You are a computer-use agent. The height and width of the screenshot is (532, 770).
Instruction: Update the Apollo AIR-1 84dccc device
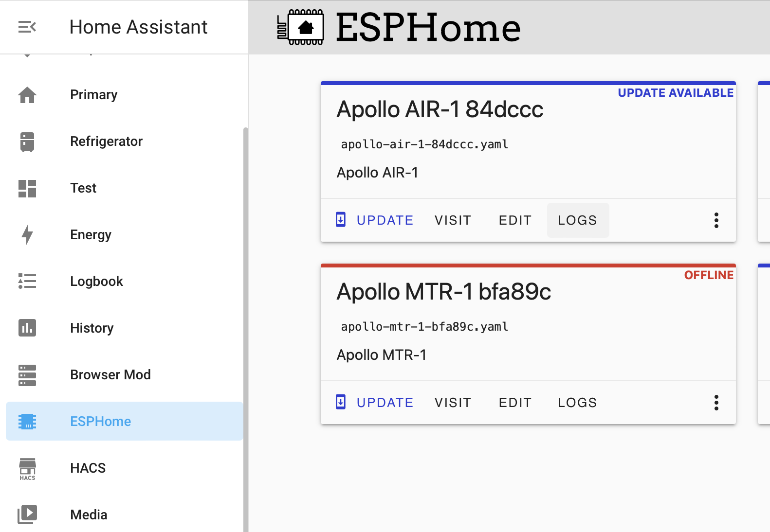tap(375, 220)
